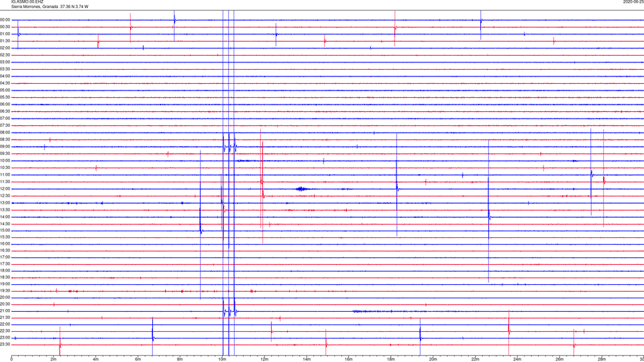This screenshot has width=644, height=362.
Task: Select the 01:00 trace time label
Action: click(x=5, y=34)
